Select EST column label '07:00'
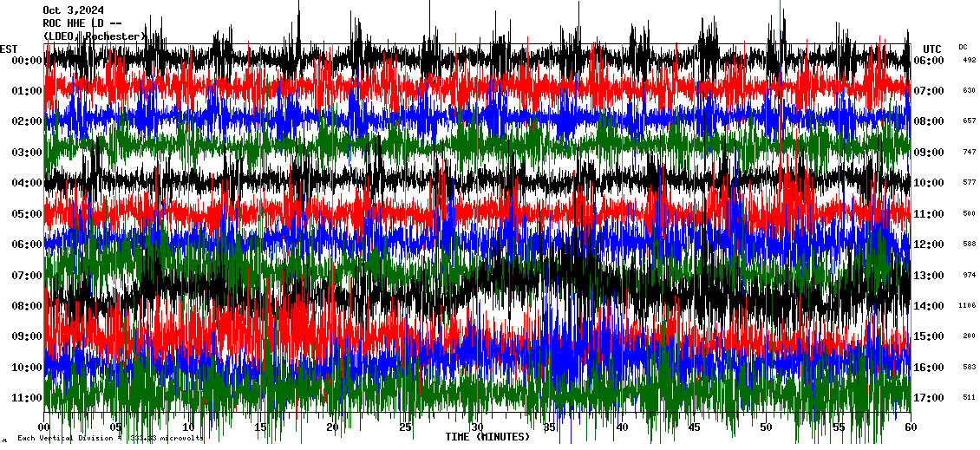The image size is (980, 450). click(x=27, y=275)
